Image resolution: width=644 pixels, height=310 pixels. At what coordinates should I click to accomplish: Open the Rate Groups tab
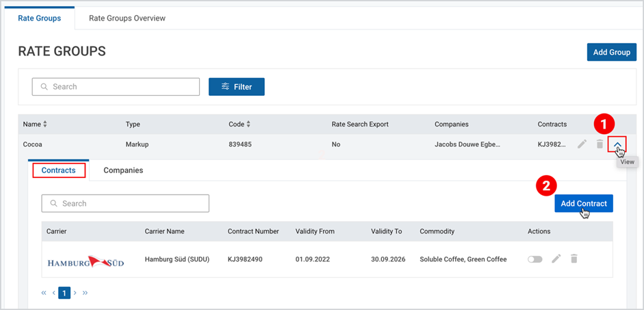40,18
